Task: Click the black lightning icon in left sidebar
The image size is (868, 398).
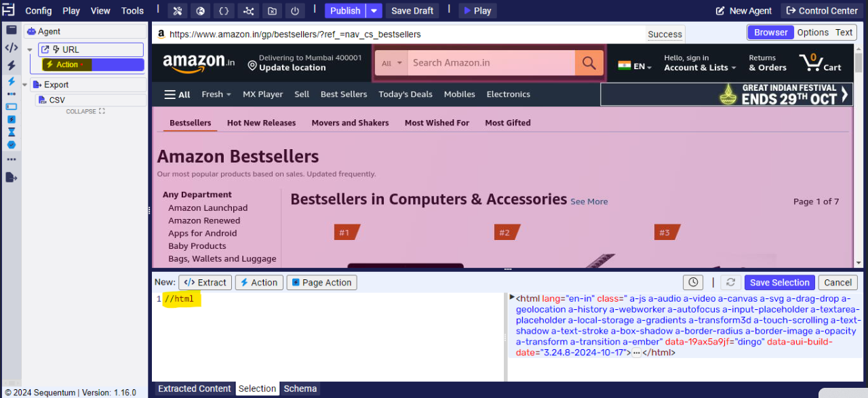Action: pyautogui.click(x=11, y=65)
